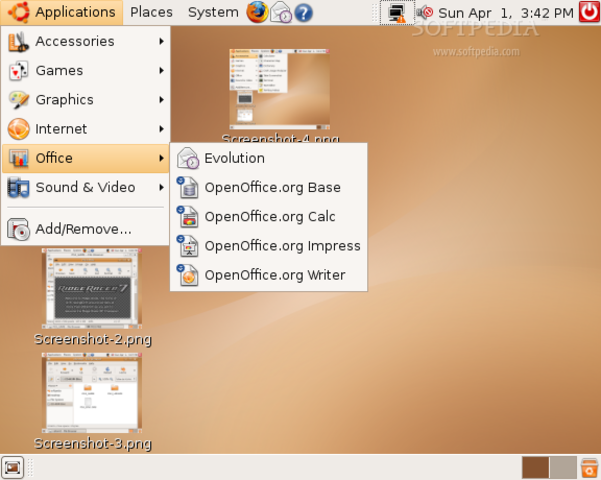Select Office menu entry
Viewport: 601px width, 480px height.
(85, 158)
